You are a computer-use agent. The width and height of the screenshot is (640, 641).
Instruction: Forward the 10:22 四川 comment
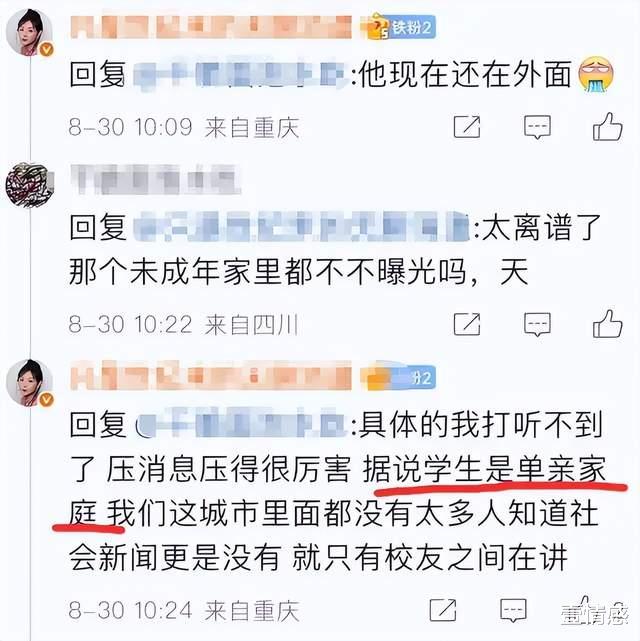pos(467,324)
